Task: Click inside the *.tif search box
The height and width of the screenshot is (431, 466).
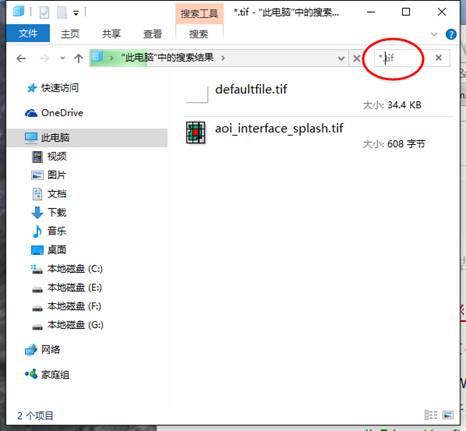Action: pos(402,58)
